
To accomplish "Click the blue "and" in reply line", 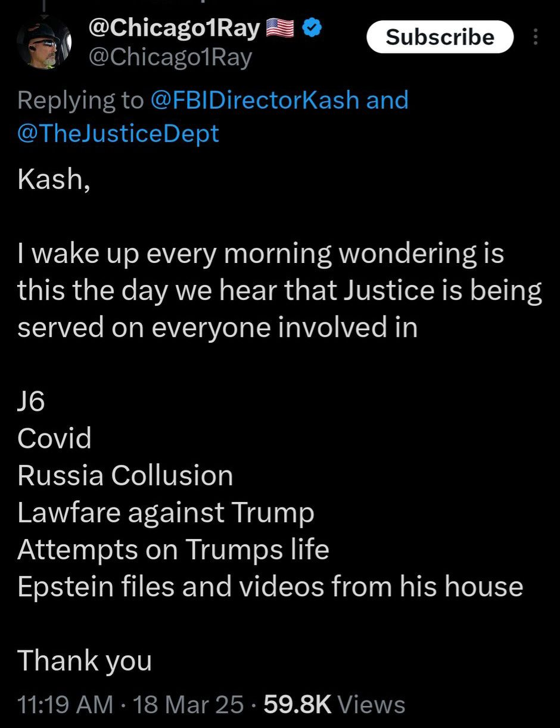I will coord(387,100).
